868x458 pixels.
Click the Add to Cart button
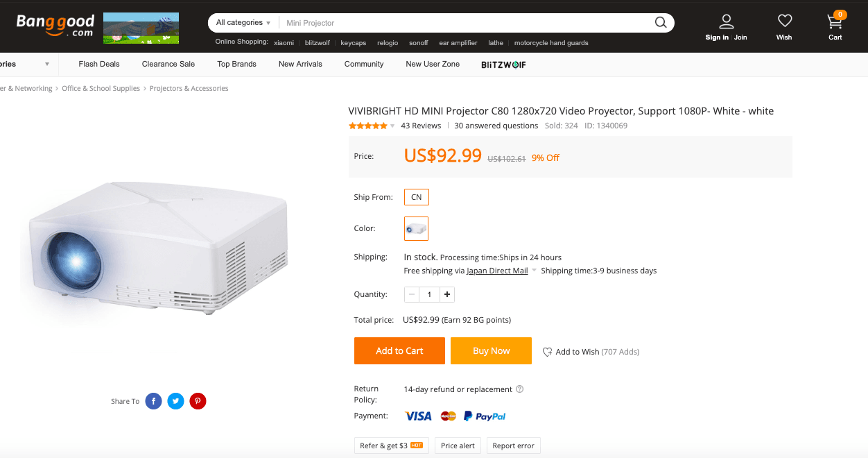coord(399,351)
